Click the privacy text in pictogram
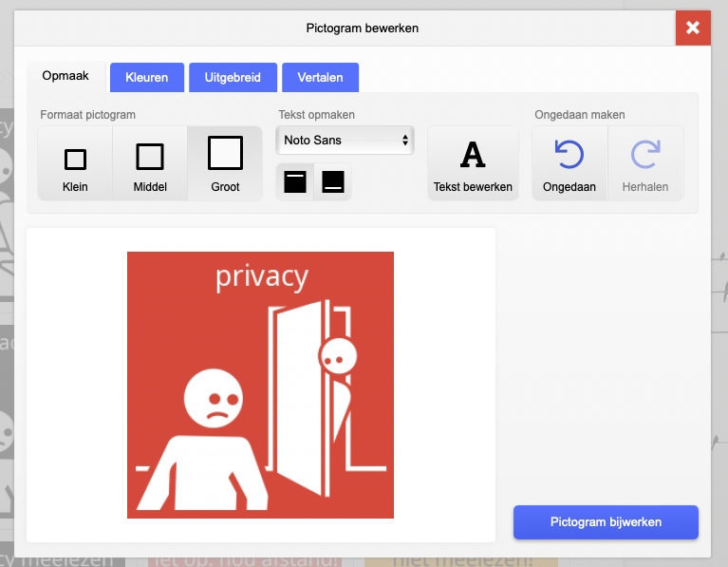 coord(261,278)
